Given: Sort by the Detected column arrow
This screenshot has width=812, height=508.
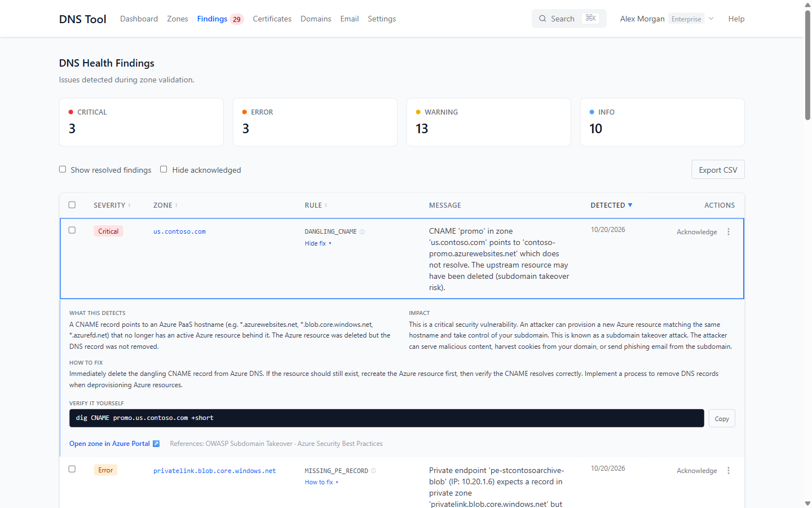Looking at the screenshot, I should (630, 205).
